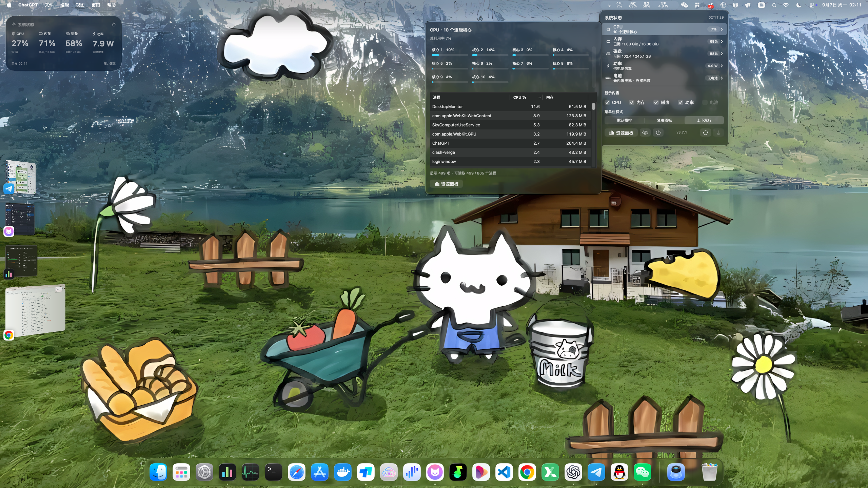Image resolution: width=868 pixels, height=488 pixels.
Task: Uncheck the CPU display checkbox
Action: click(607, 102)
